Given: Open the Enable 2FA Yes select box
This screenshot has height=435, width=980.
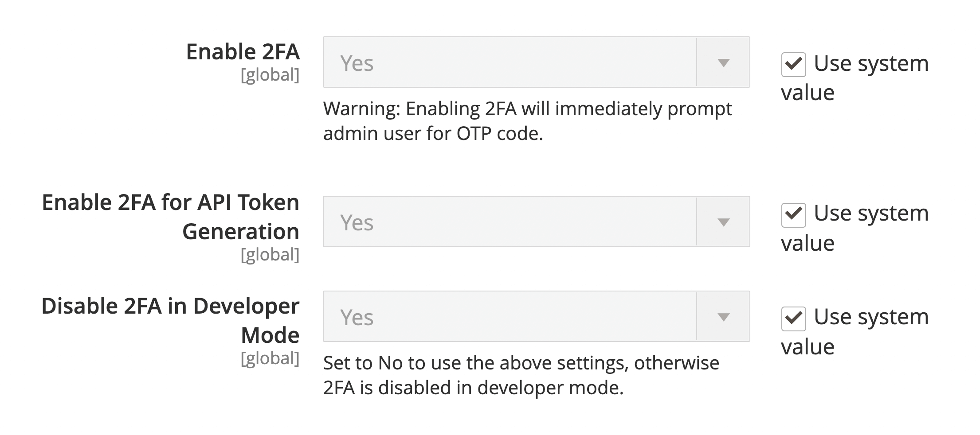Looking at the screenshot, I should tap(536, 62).
